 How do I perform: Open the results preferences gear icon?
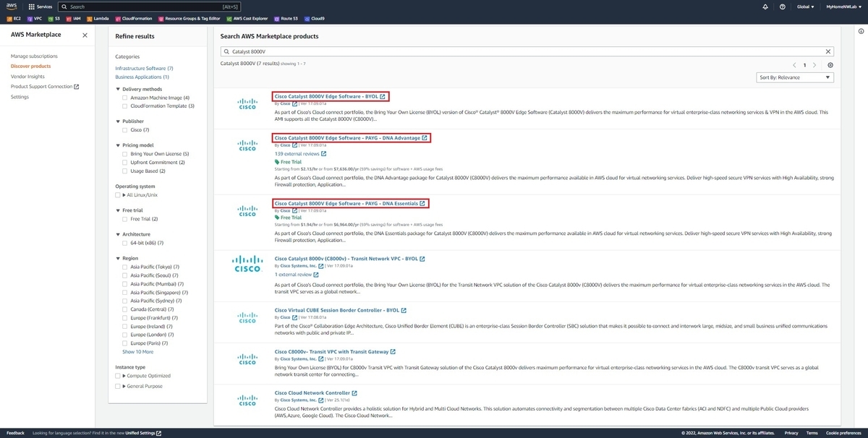point(830,64)
